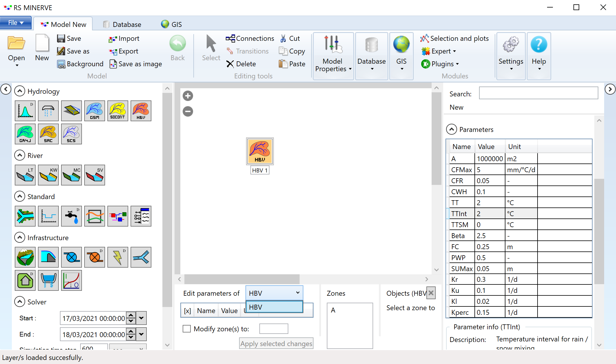The height and width of the screenshot is (364, 616).
Task: Click the Settings ribbon button
Action: point(511,56)
